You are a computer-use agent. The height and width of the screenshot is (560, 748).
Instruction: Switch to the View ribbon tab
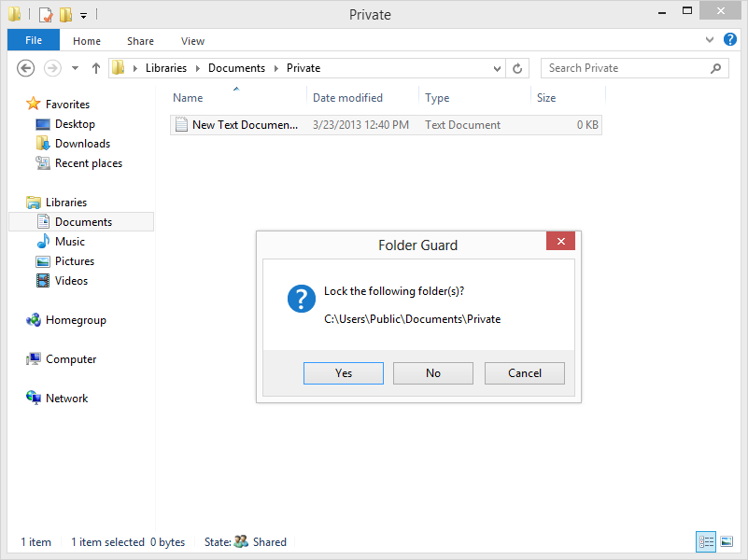point(192,41)
